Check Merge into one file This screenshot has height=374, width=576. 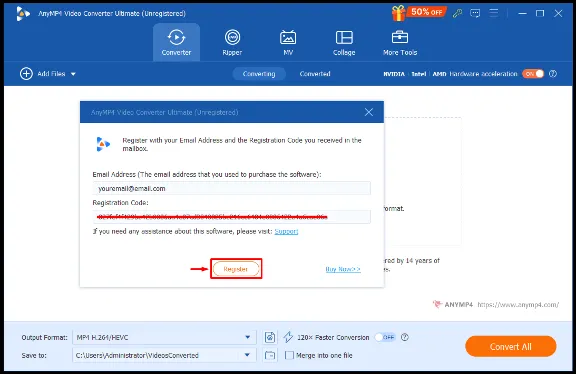click(x=289, y=355)
